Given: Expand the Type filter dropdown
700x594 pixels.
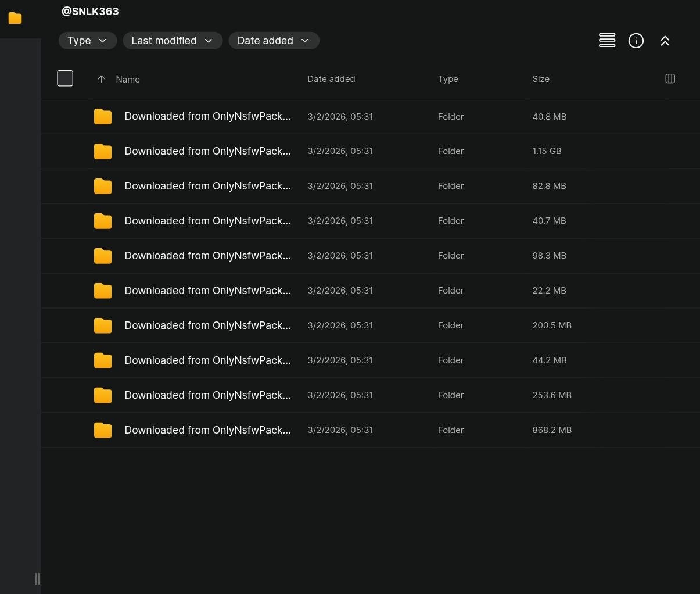Looking at the screenshot, I should click(87, 41).
